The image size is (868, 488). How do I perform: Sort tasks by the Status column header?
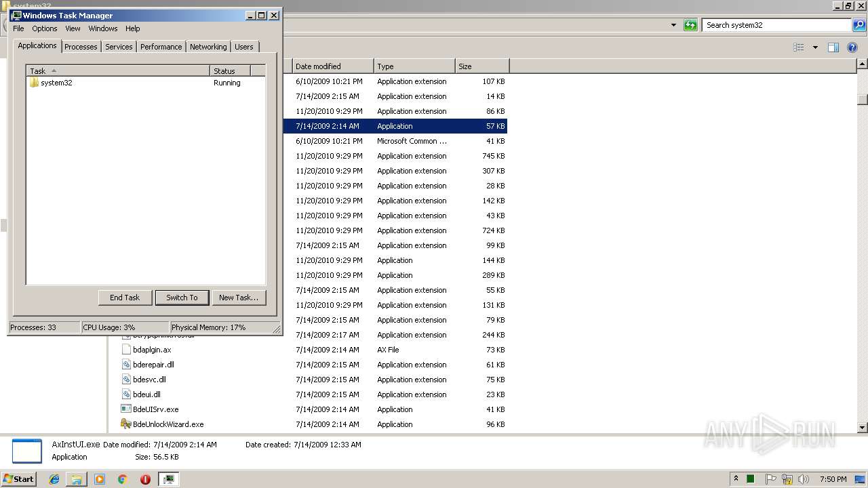click(x=230, y=70)
